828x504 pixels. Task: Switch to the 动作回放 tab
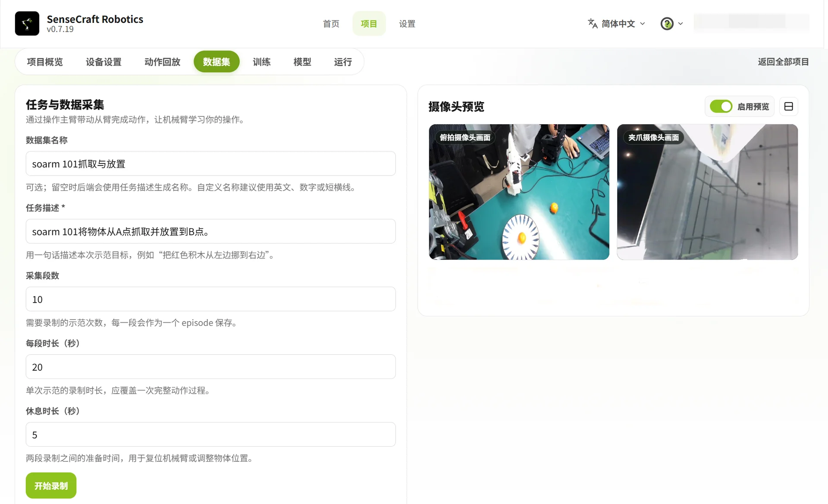(x=162, y=62)
